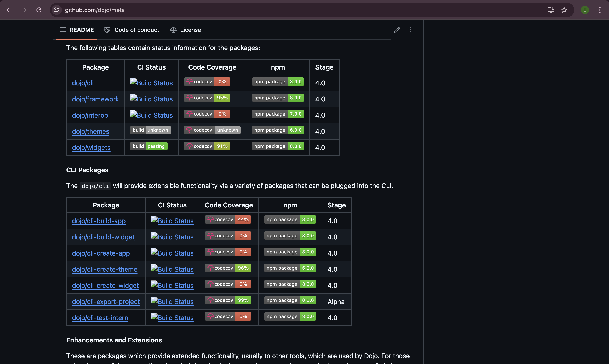Click the npm package 0.1.0 badge
Screen dimensions: 609x364
(290, 300)
